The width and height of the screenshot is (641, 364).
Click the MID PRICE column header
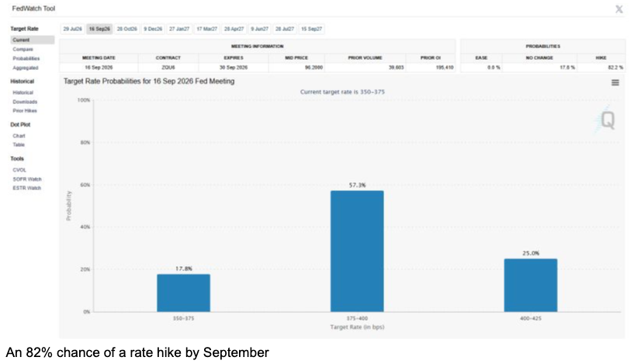(x=296, y=57)
